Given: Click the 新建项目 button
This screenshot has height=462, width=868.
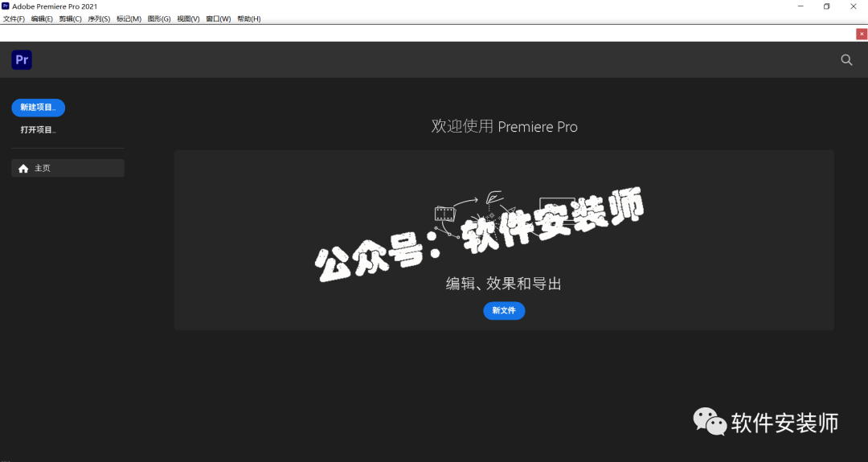Looking at the screenshot, I should 39,108.
